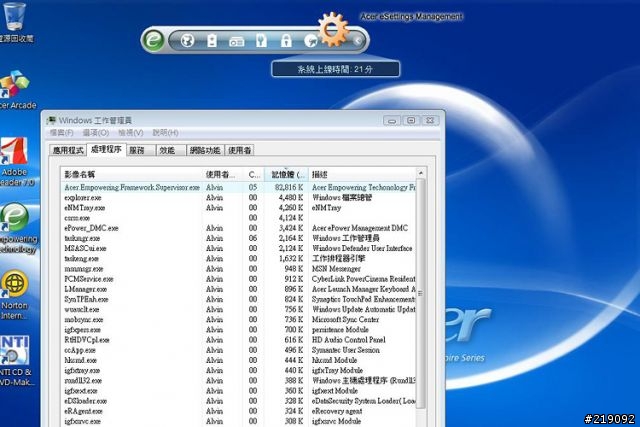Click the 系統上線時間: 21 分 status label

[335, 69]
